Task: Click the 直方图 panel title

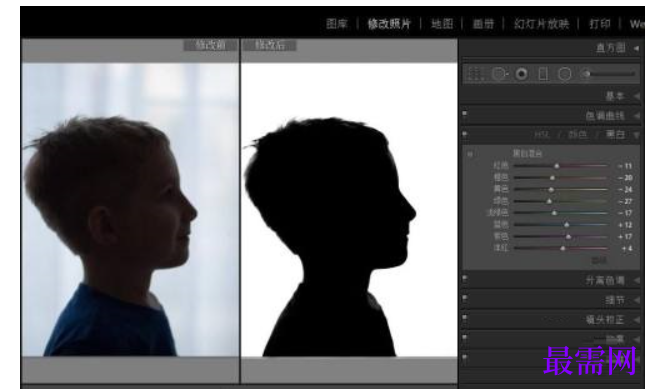Action: click(x=611, y=48)
